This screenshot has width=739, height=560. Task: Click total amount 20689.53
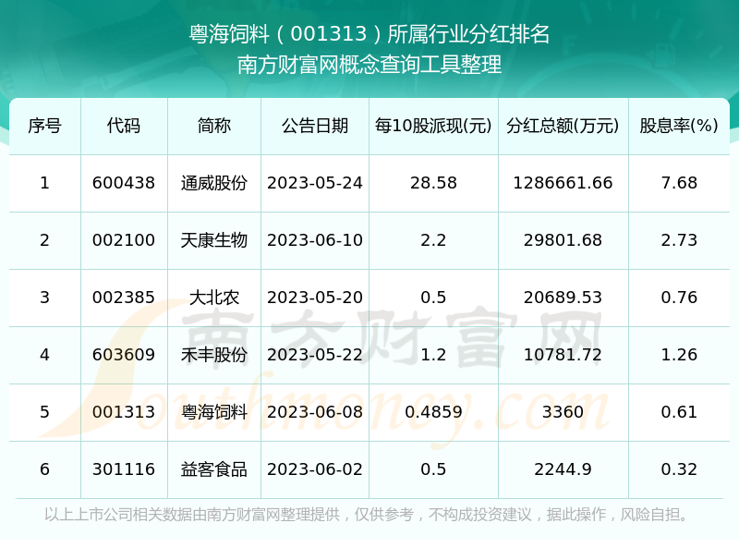(563, 298)
